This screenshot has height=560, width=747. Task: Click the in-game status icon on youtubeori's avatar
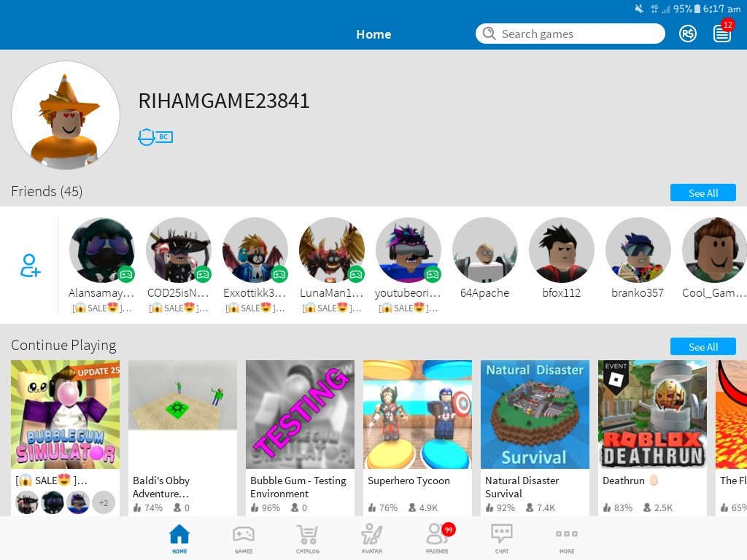click(x=433, y=274)
